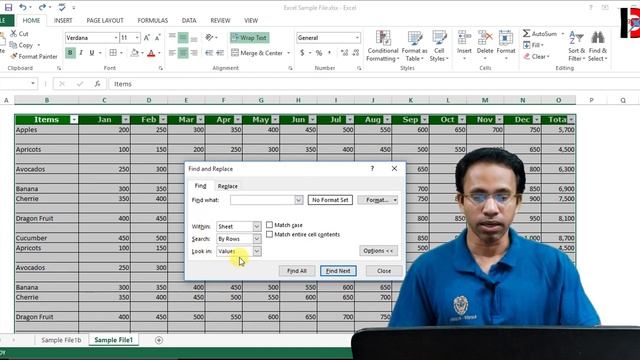Open the Look in Values dropdown
The width and height of the screenshot is (640, 360).
pos(256,251)
